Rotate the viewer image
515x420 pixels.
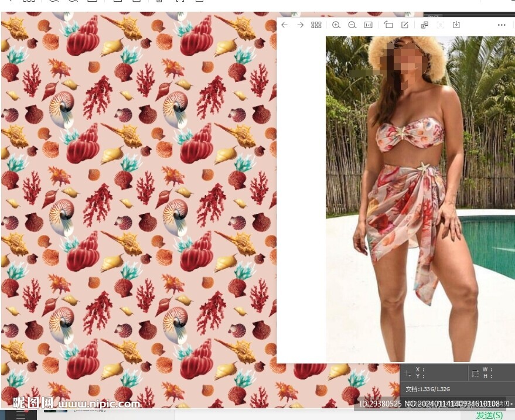[388, 25]
